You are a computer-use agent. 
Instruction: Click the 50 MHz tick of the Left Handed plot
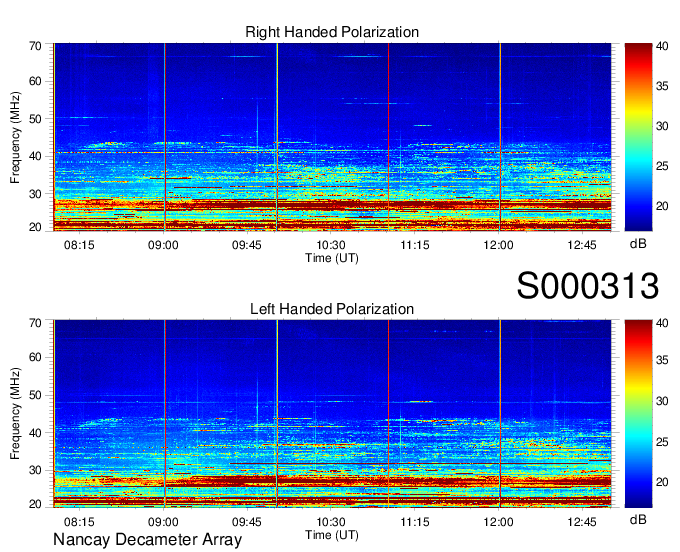[35, 395]
